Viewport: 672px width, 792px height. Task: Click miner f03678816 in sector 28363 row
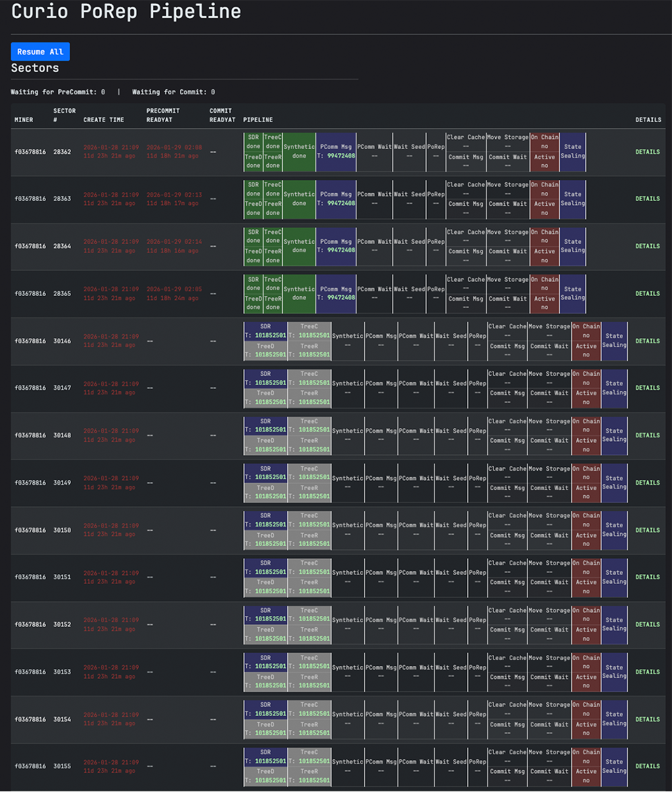tap(30, 199)
